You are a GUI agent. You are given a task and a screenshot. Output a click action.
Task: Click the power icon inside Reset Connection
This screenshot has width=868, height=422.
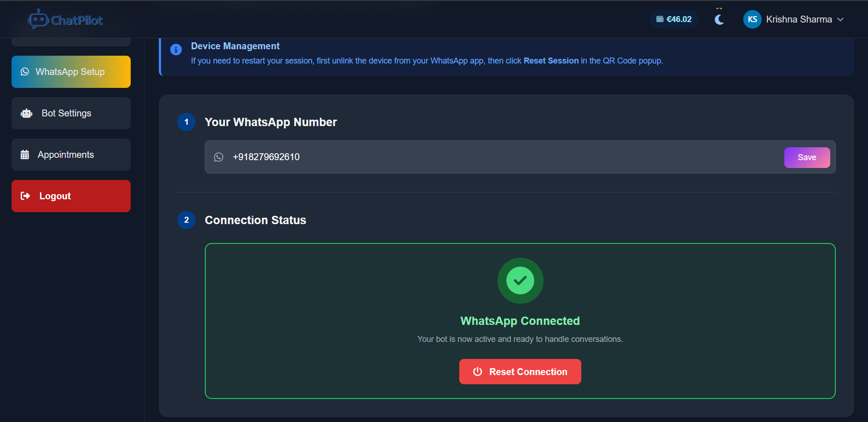click(477, 371)
